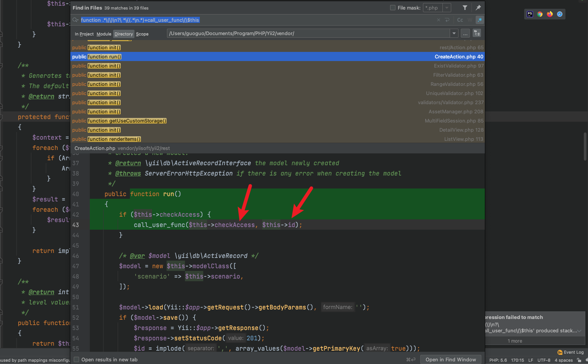This screenshot has height=364, width=588.
Task: Toggle the Regex search option
Action: click(479, 20)
